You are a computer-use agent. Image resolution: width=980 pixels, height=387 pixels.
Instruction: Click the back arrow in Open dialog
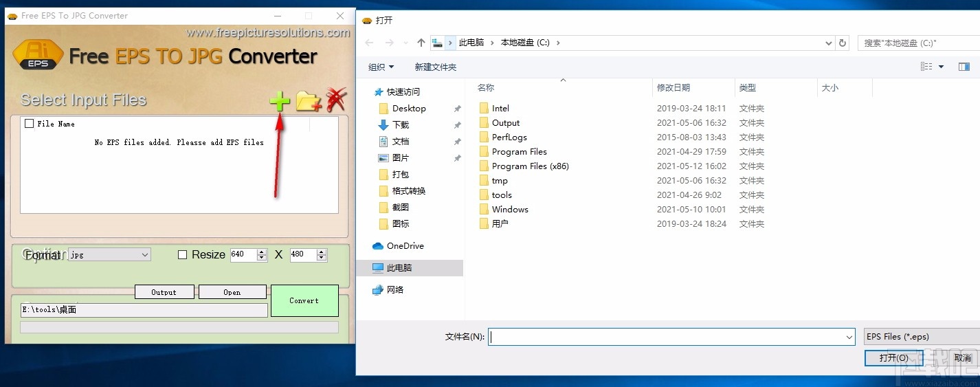click(x=369, y=43)
